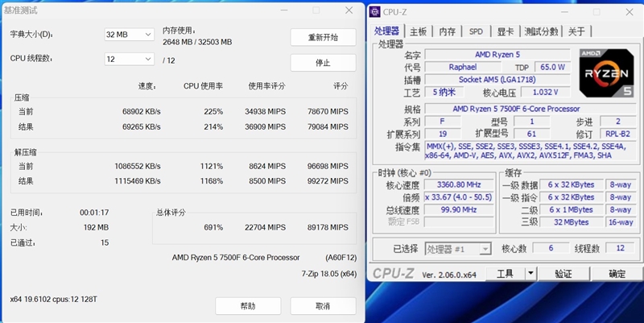Click the total CPU usage 691%
Viewport: 644px width, 323px height.
tap(213, 228)
